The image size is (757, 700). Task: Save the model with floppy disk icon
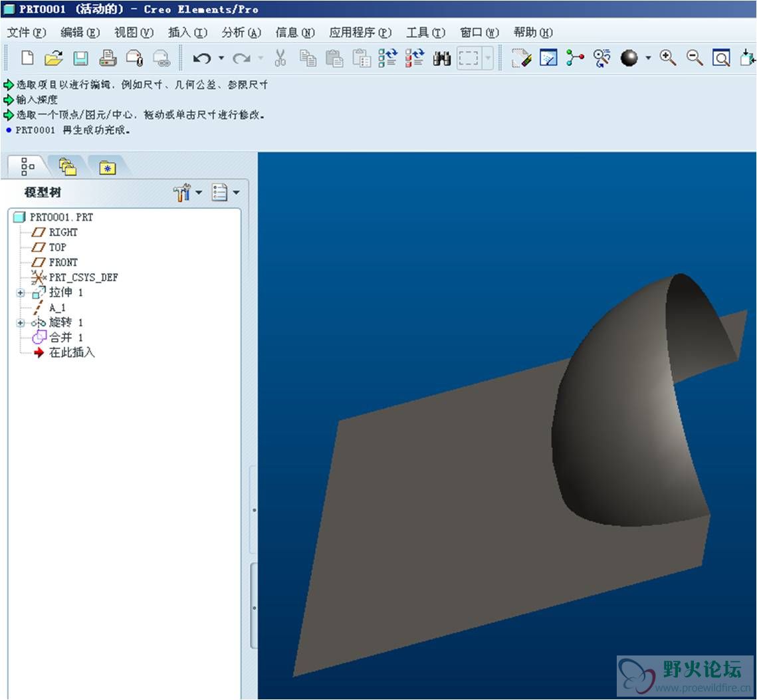[x=80, y=58]
